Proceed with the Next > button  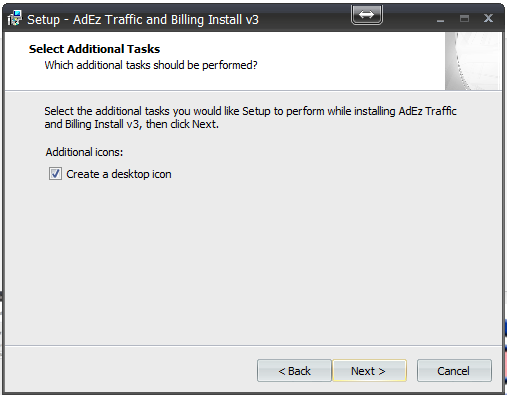[x=369, y=371]
